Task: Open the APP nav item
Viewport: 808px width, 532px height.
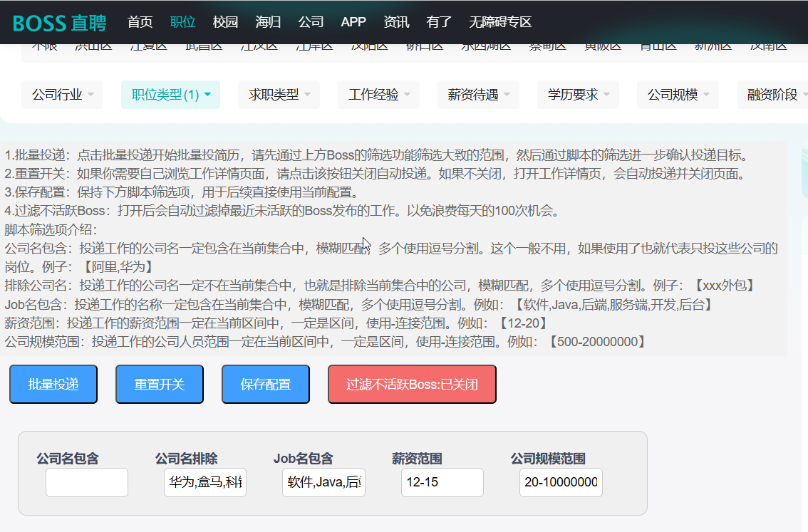Action: tap(353, 22)
